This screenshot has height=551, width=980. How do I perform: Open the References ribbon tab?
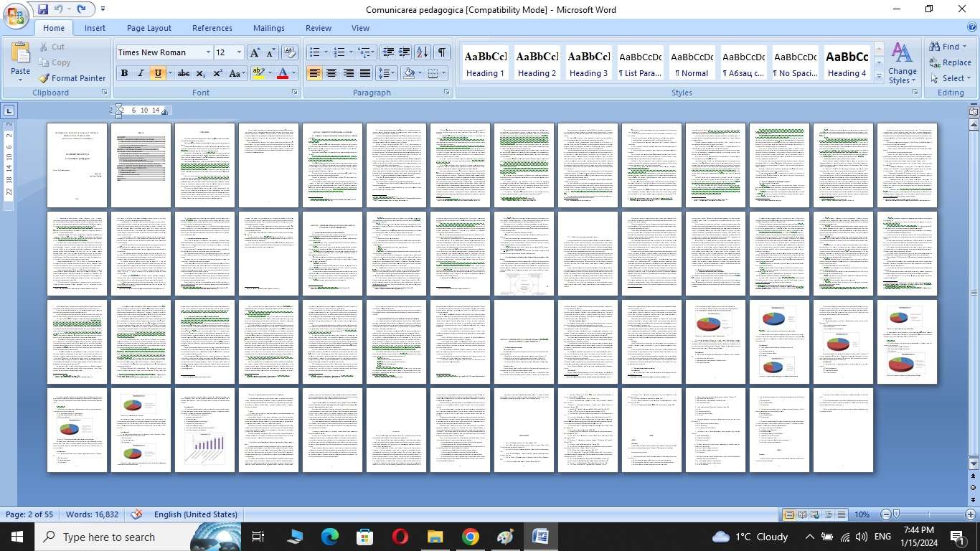click(x=212, y=28)
